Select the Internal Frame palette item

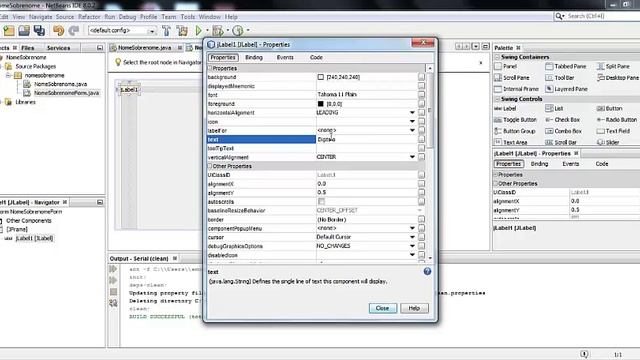point(516,89)
